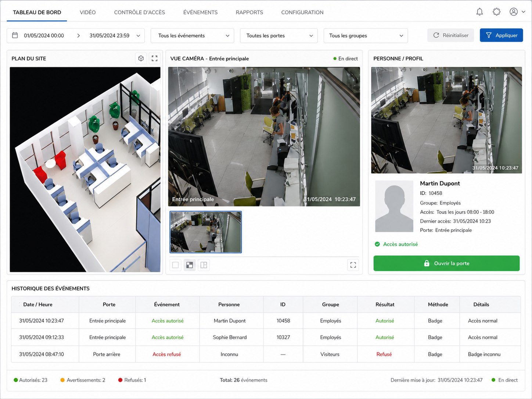
Task: Click the Refusés: 1 status indicator
Action: 132,380
